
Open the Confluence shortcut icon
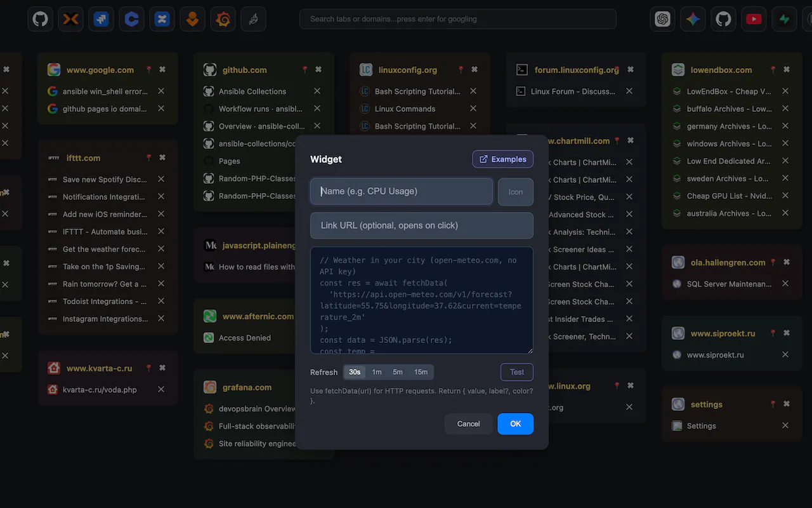[x=162, y=19]
